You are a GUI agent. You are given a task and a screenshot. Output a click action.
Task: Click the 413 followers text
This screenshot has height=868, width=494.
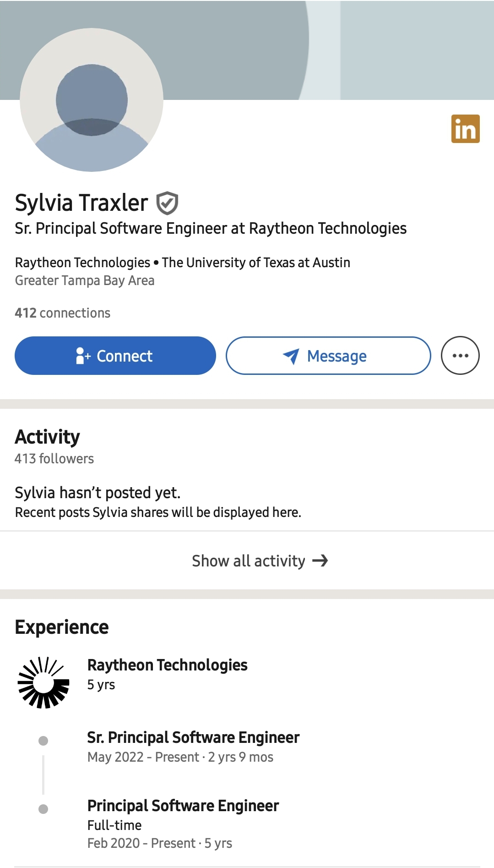pos(54,459)
